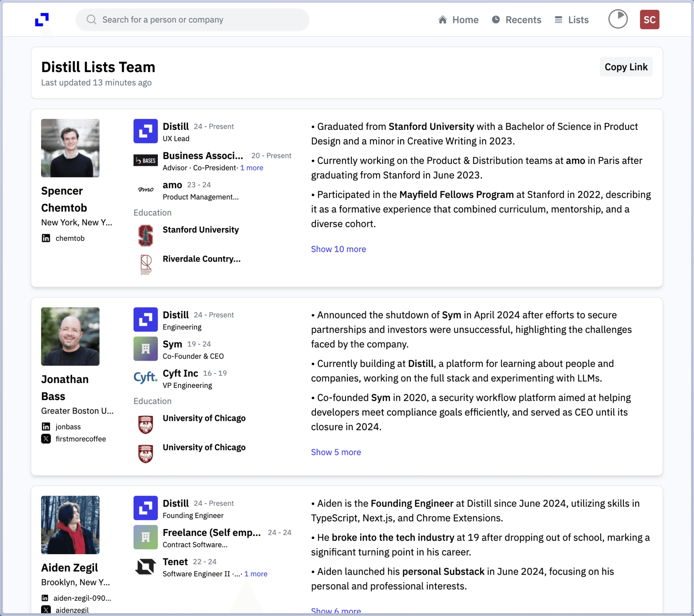Click Aiden Zegil's profile photo
Image resolution: width=694 pixels, height=616 pixels.
[70, 525]
